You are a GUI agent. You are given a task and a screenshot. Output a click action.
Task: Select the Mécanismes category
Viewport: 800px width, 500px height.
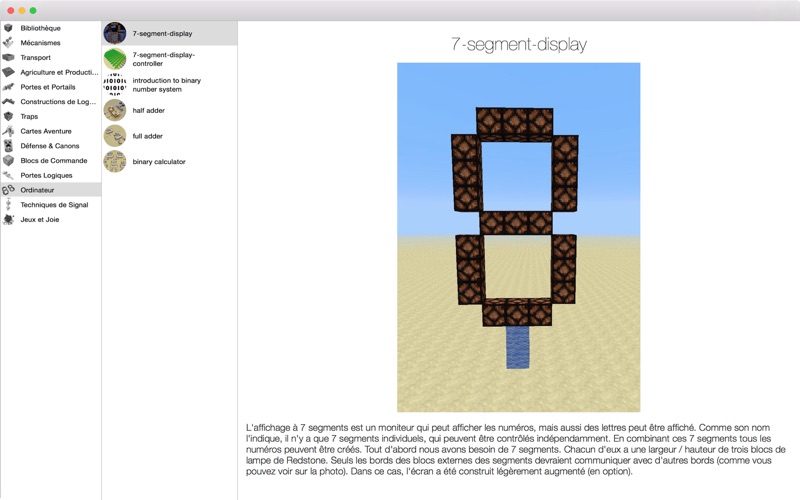coord(40,43)
